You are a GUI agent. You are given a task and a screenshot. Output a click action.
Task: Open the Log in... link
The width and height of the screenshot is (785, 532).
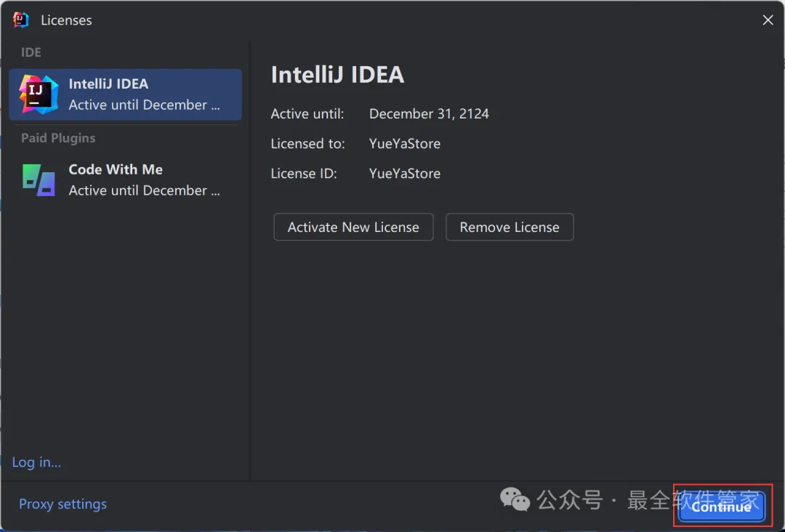pos(36,462)
